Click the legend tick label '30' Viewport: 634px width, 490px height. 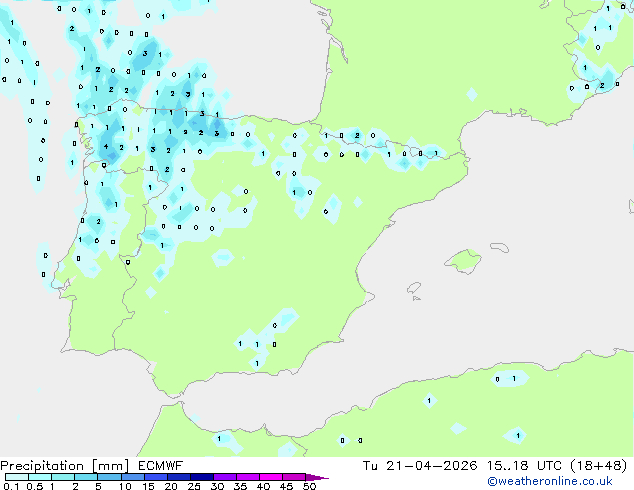217,486
